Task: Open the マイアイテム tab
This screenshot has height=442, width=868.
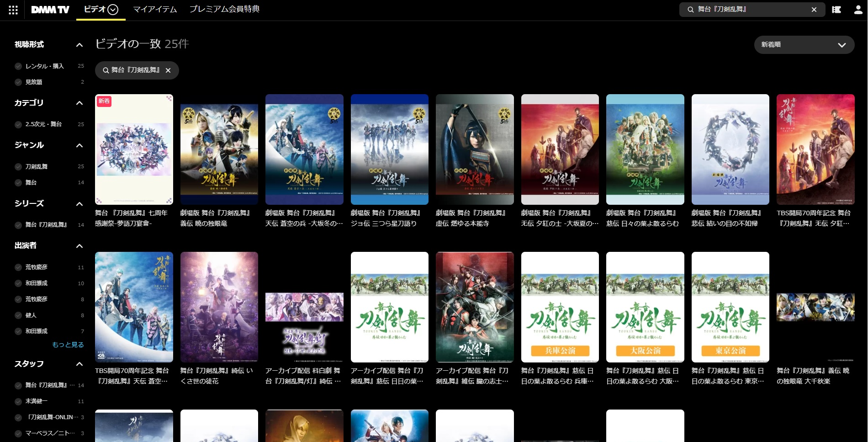Action: coord(155,10)
